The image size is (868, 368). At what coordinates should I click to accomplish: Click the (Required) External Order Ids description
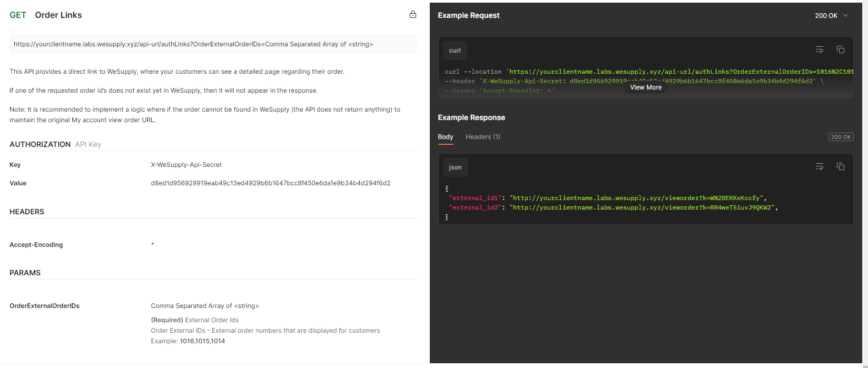click(195, 320)
